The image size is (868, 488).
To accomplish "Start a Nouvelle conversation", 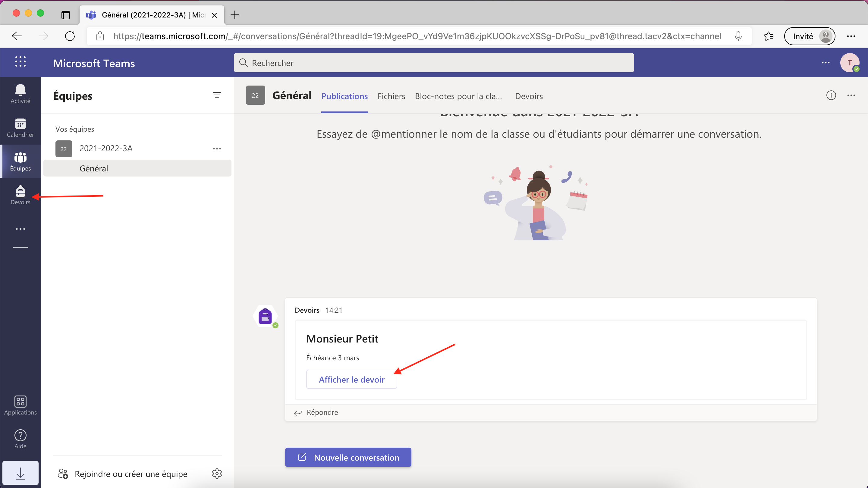I will (x=348, y=457).
